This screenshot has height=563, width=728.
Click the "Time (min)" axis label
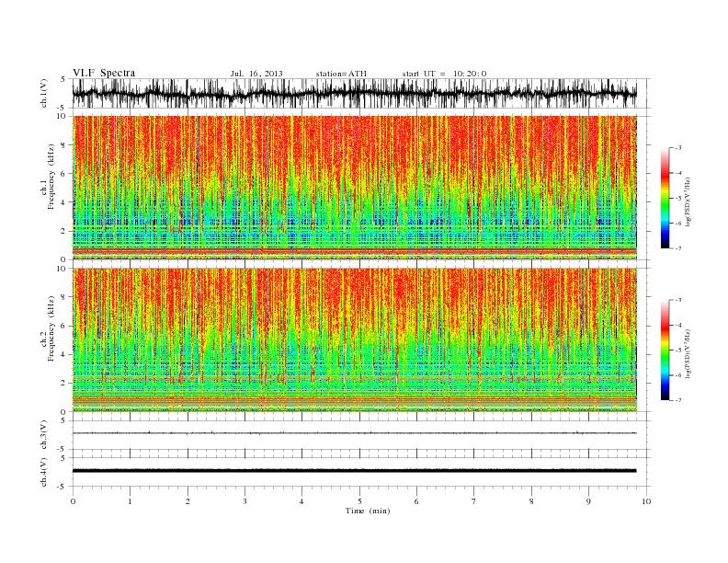[x=368, y=511]
